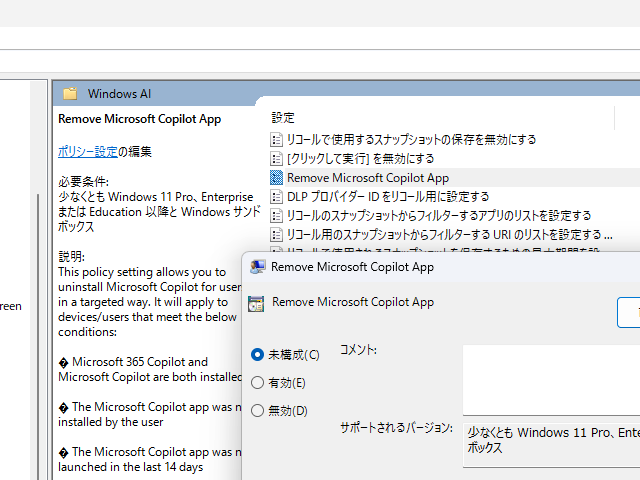The image size is (640, 480).
Task: Click policy icon inside the dialog header
Action: pyautogui.click(x=256, y=304)
